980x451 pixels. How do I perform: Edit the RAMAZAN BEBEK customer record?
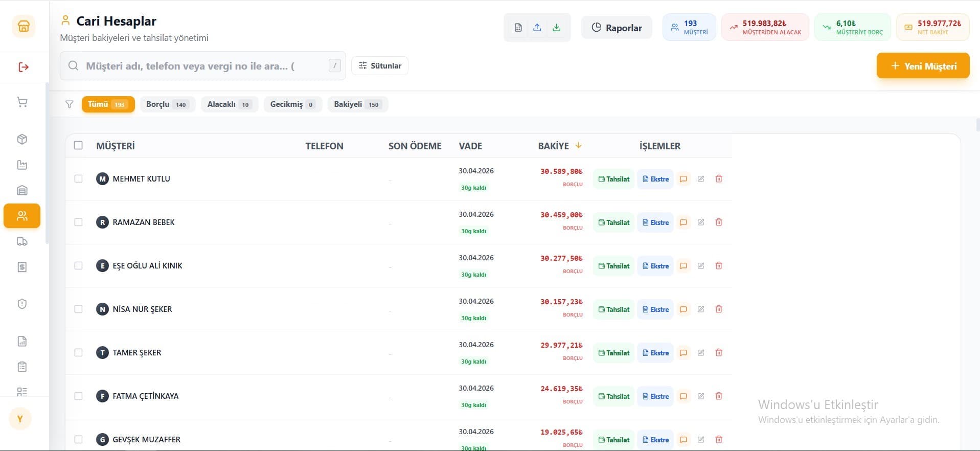coord(701,222)
